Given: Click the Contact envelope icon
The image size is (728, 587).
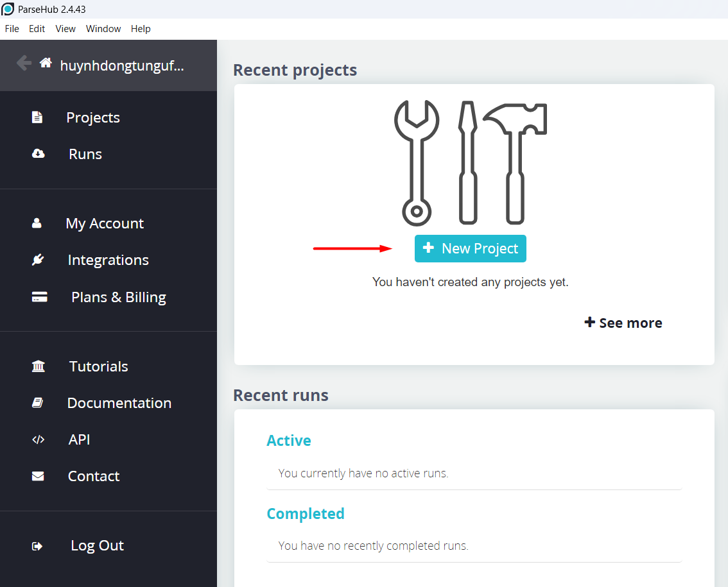Looking at the screenshot, I should pos(38,476).
